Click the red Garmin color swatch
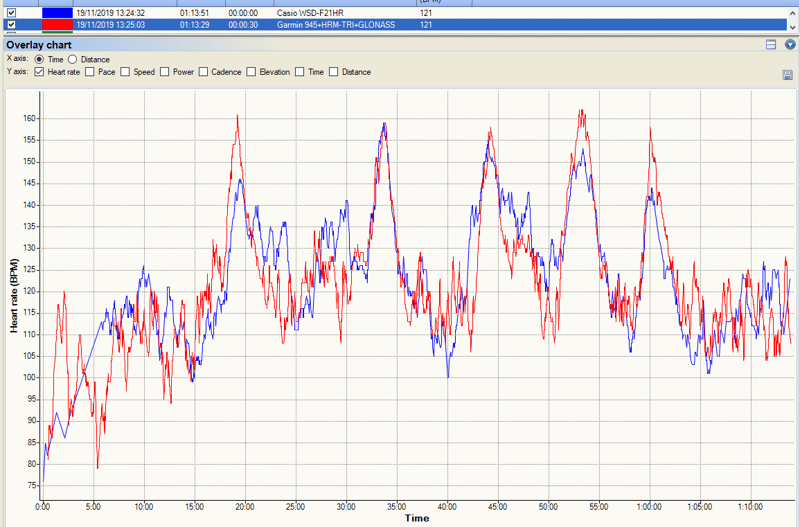Viewport: 800px width, 527px height. click(x=57, y=24)
